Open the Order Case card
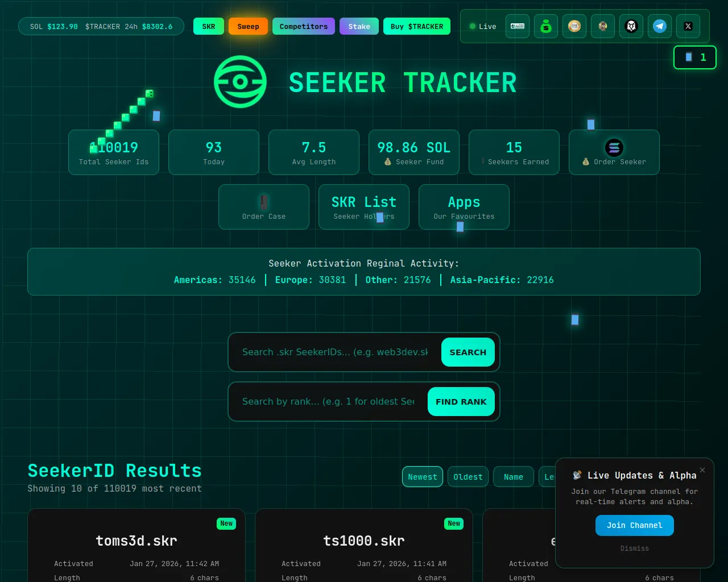 (x=264, y=207)
